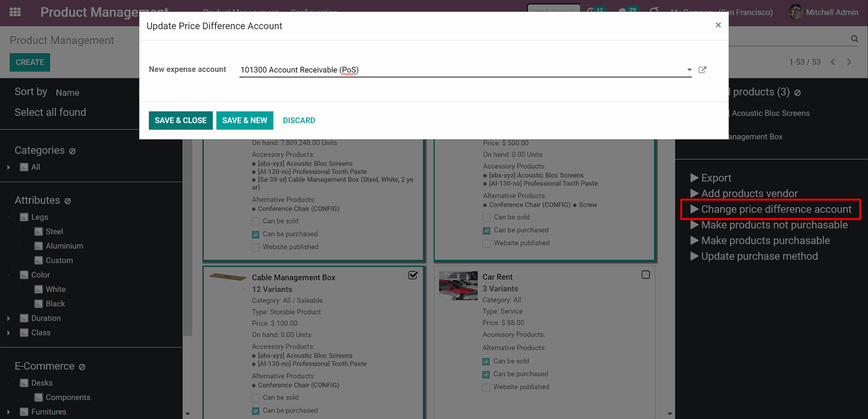Click SAVE & NEW button
The height and width of the screenshot is (419, 868).
tap(245, 120)
